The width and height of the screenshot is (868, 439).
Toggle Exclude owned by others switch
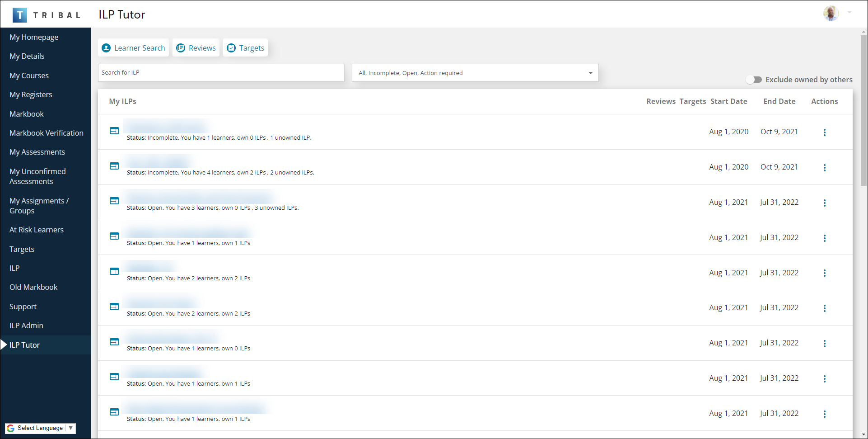point(754,80)
